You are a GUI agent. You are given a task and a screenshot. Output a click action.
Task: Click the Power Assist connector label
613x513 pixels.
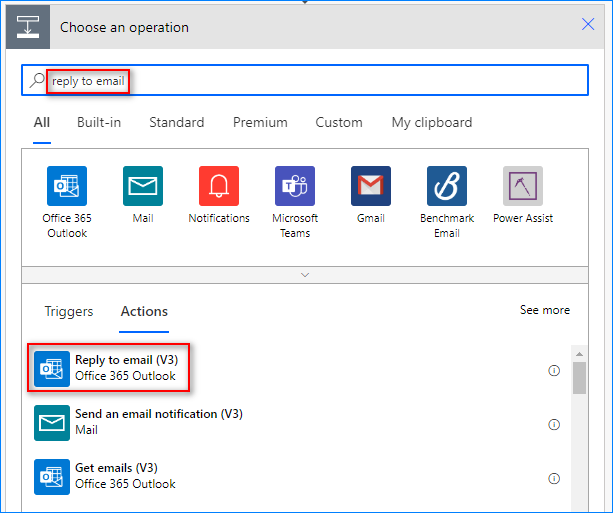(x=523, y=218)
